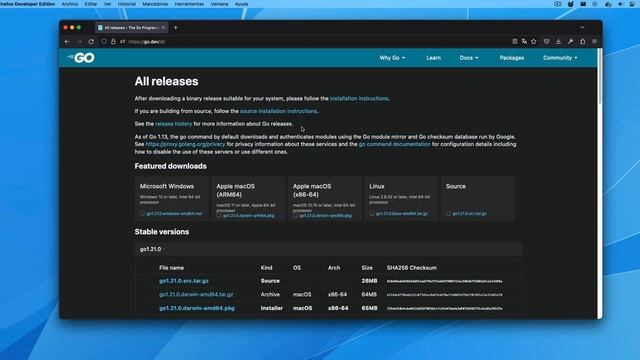Download go1.21.0.darwin-amd64.pkg from Apple macOS x86-64 card
Image resolution: width=640 pixels, height=360 pixels.
pos(326,216)
